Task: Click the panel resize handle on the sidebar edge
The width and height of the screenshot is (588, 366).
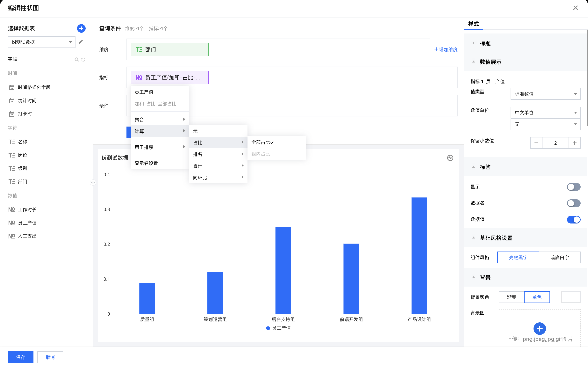Action: click(x=93, y=183)
